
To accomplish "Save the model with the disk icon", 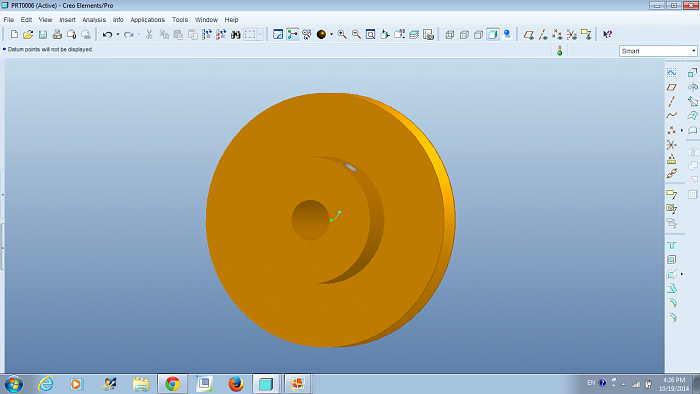I will (43, 34).
